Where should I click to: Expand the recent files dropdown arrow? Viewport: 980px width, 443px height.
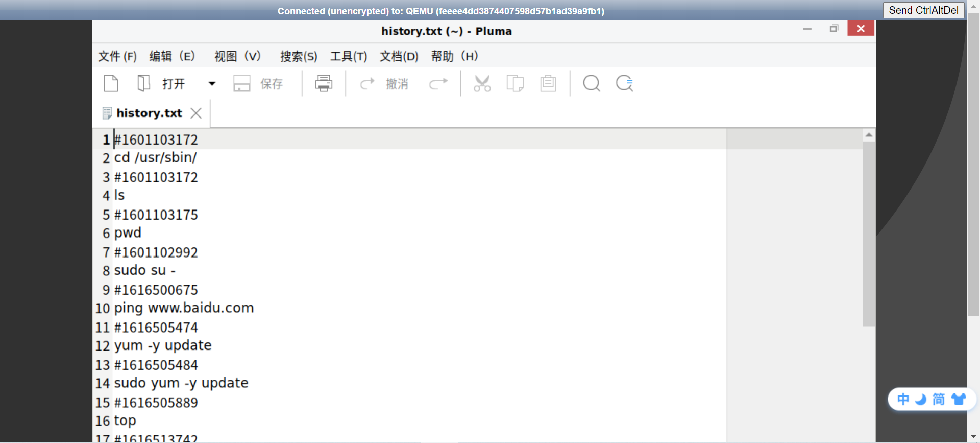click(212, 84)
